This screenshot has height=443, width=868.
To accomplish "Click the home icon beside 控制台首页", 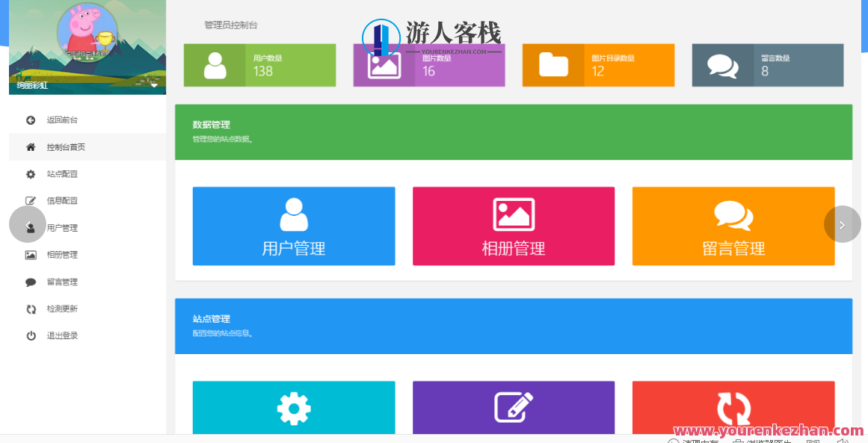I will pyautogui.click(x=30, y=146).
